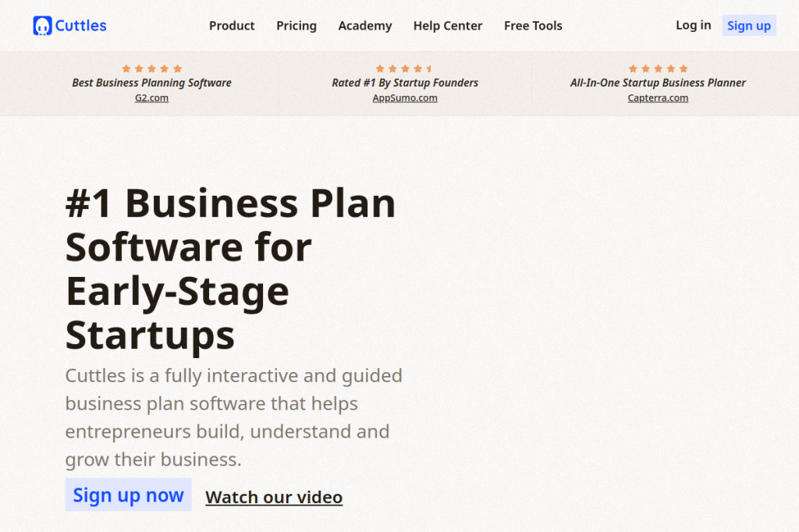Open the AppSumo.com review link
Screen dimensions: 799x532
(405, 98)
